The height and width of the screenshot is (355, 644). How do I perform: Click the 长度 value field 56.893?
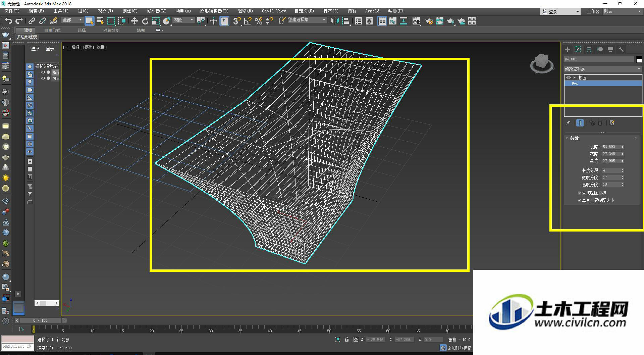[x=611, y=147]
